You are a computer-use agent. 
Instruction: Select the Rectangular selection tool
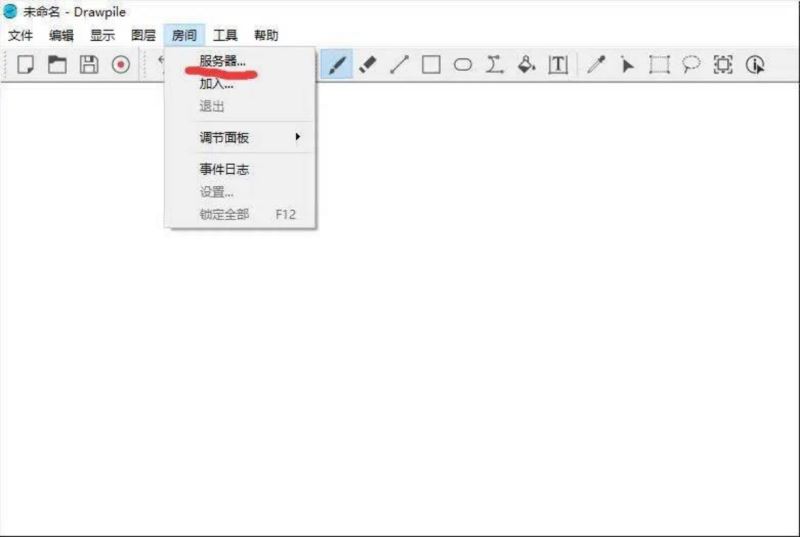[659, 65]
